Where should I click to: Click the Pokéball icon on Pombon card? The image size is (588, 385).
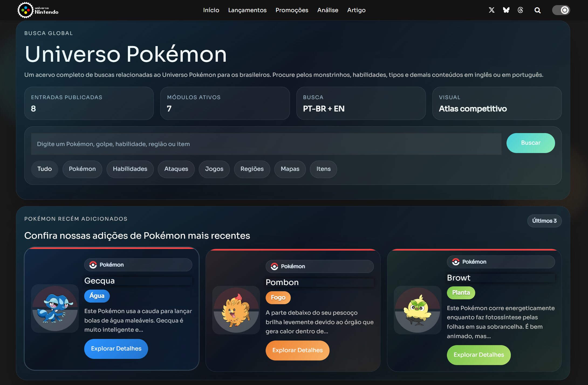(x=274, y=266)
